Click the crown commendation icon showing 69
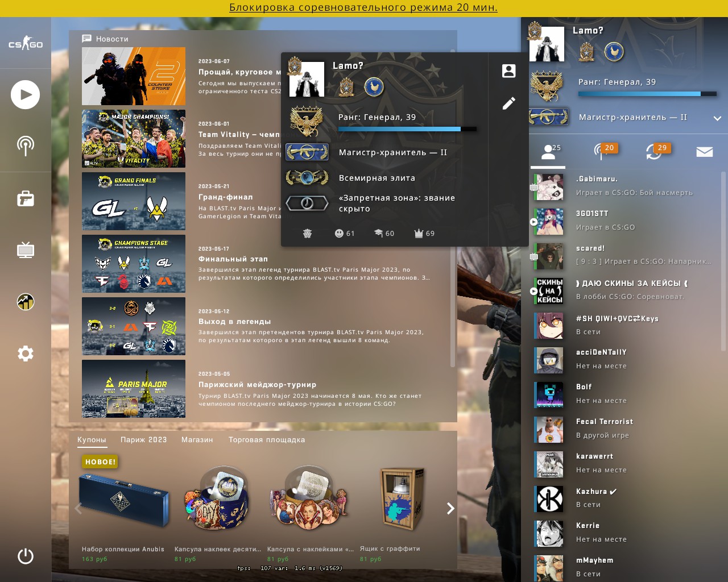Viewport: 728px width, 582px height. point(424,233)
